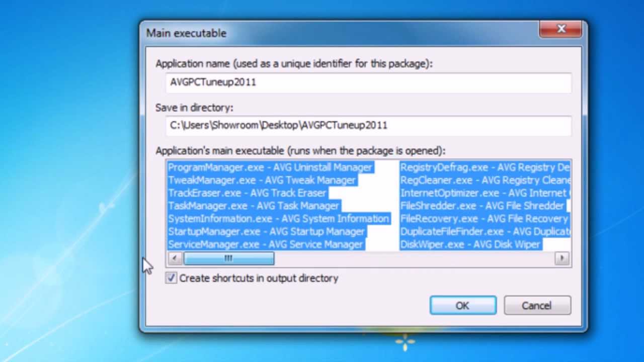Close the Main executable dialog
The width and height of the screenshot is (644, 362).
[x=560, y=29]
